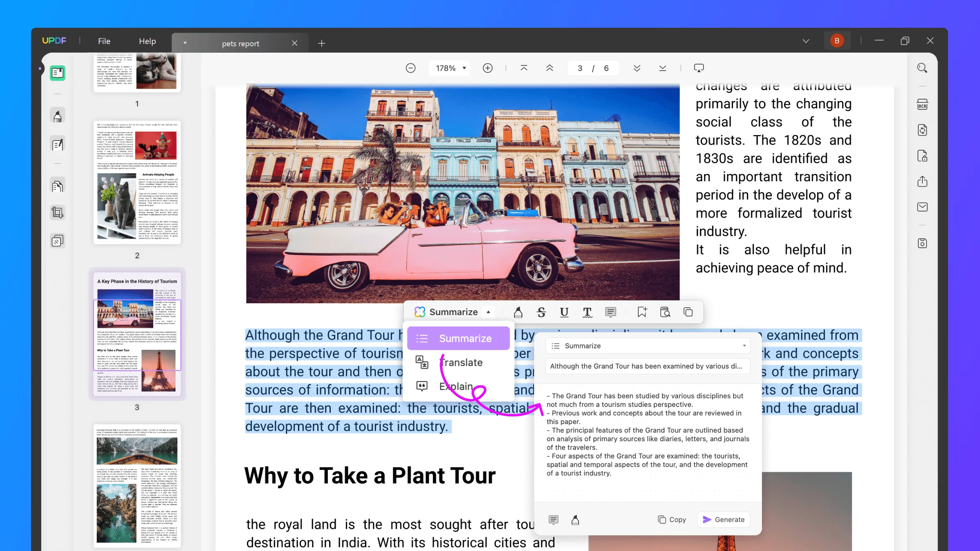The width and height of the screenshot is (980, 551).
Task: Expand the page navigation dropdown at 178%
Action: [x=463, y=68]
